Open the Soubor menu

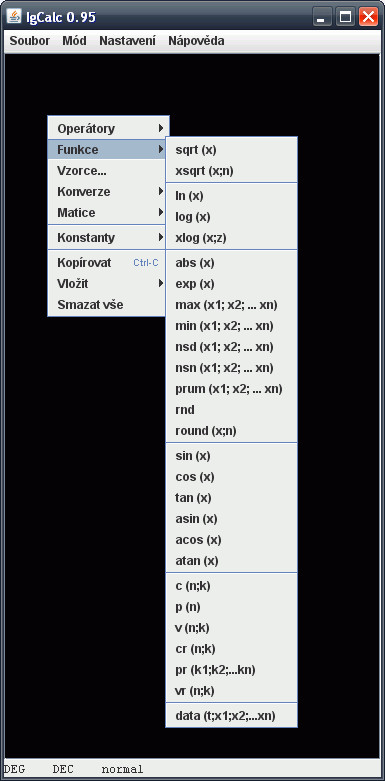click(x=30, y=41)
